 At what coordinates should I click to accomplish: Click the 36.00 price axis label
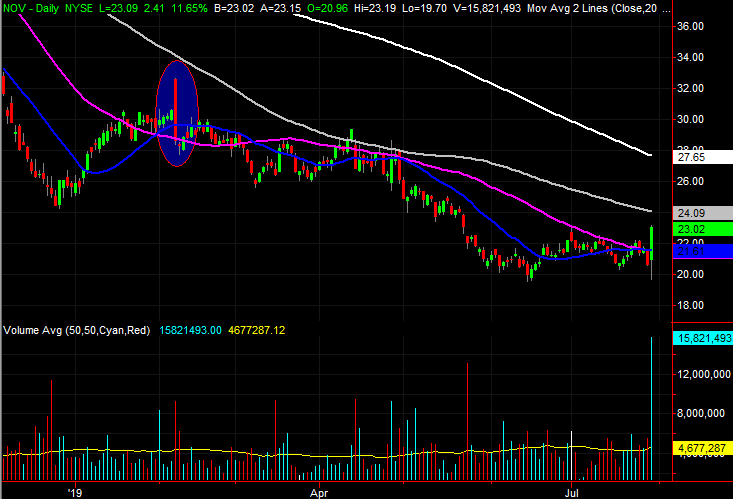(690, 26)
